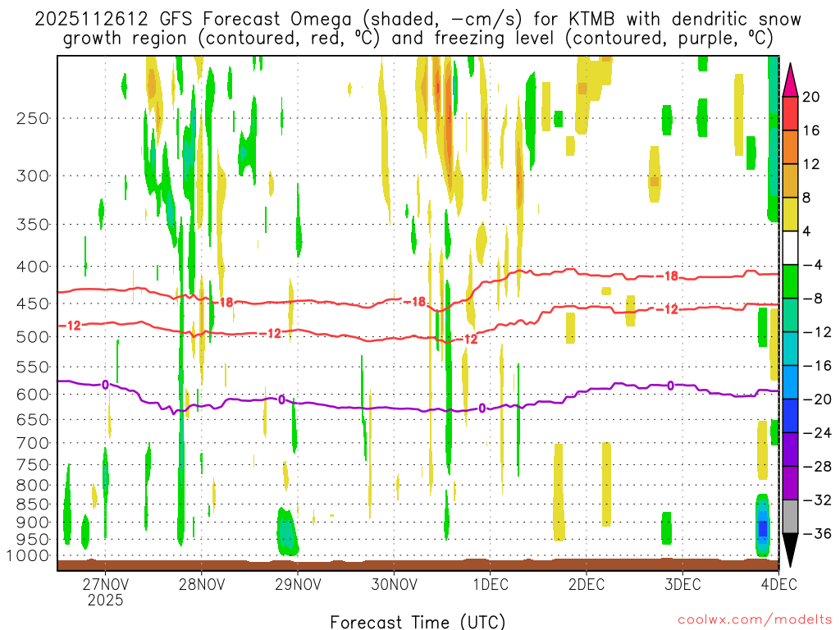Viewport: 840px width, 630px height.
Task: Click the green -4 to -8 color bar segment
Action: tap(790, 281)
